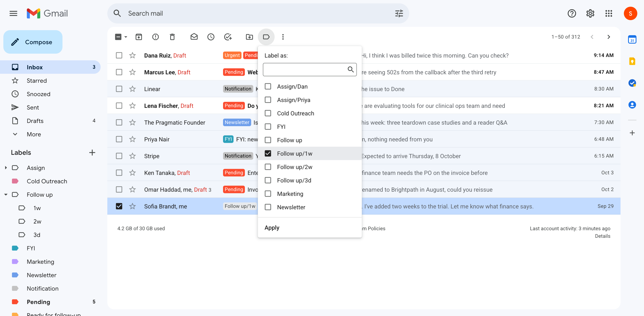644x316 pixels.
Task: Open Google Keep side panel
Action: [x=632, y=61]
